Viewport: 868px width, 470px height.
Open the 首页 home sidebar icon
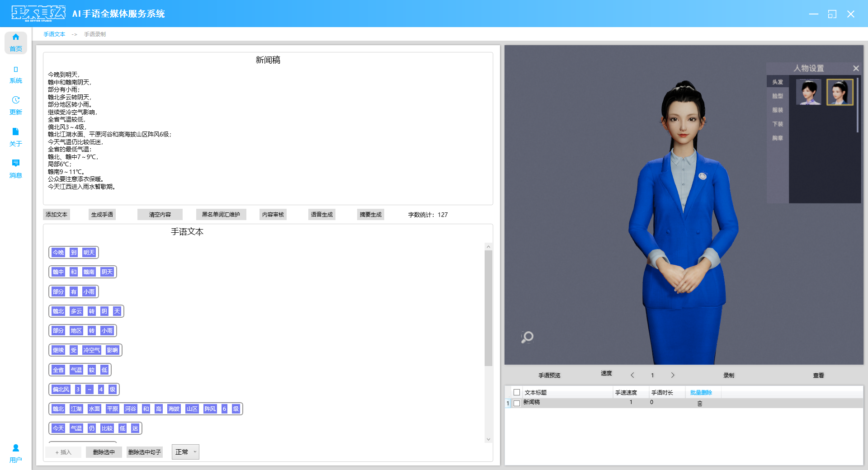tap(16, 42)
